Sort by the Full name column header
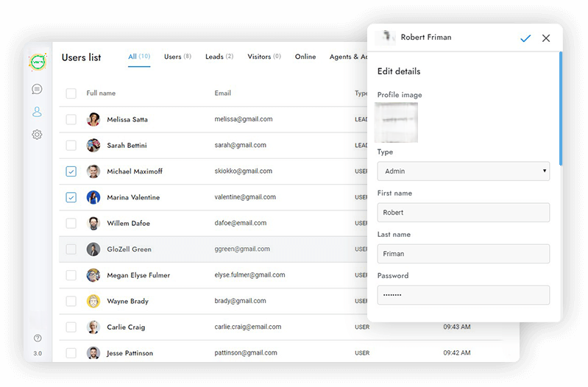The height and width of the screenshot is (387, 588). click(101, 93)
